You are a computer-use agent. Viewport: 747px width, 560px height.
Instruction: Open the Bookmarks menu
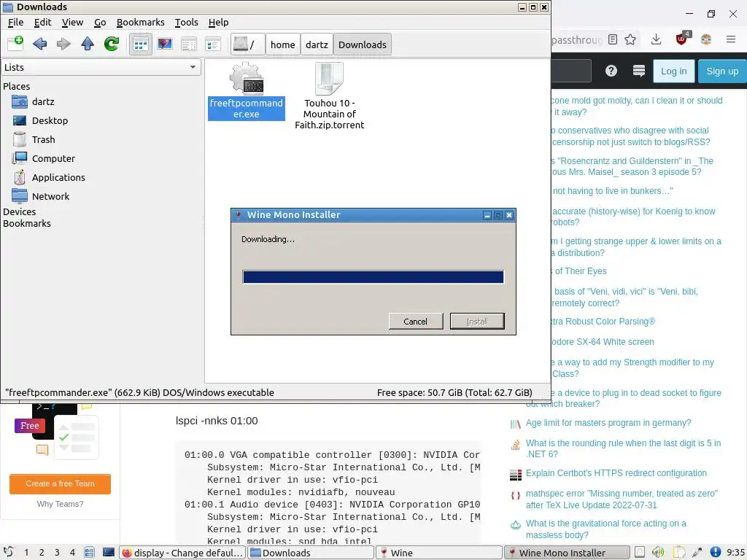[x=140, y=23]
